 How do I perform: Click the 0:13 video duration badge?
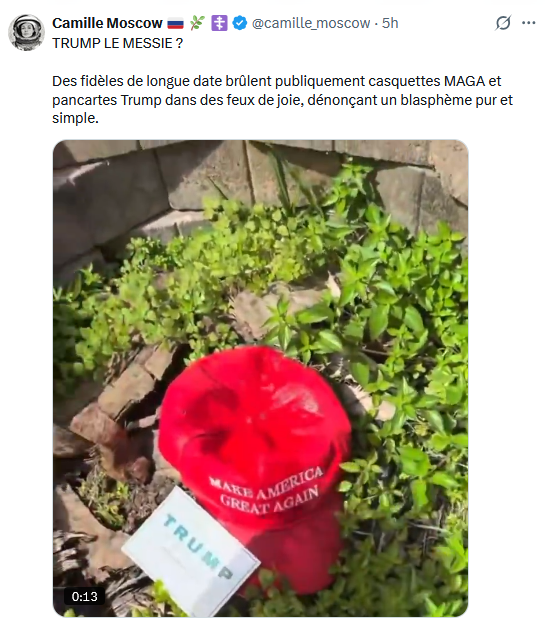84,596
